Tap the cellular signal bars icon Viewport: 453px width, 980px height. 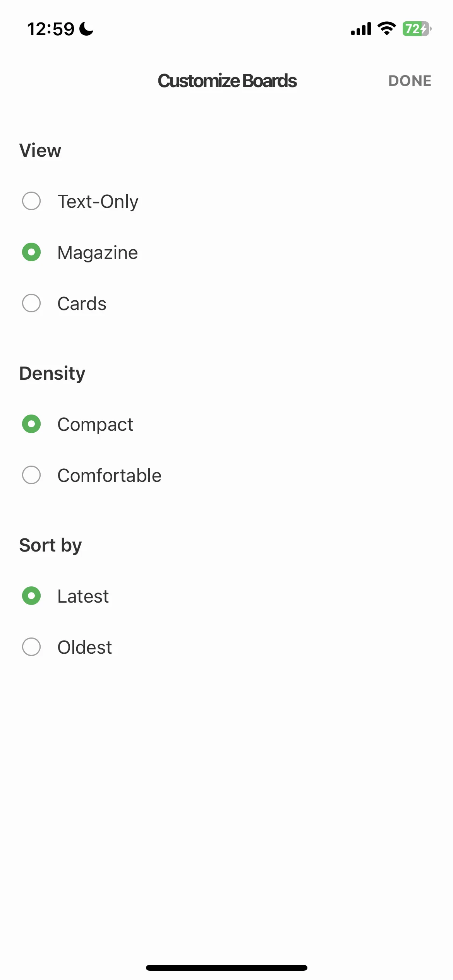pos(361,29)
